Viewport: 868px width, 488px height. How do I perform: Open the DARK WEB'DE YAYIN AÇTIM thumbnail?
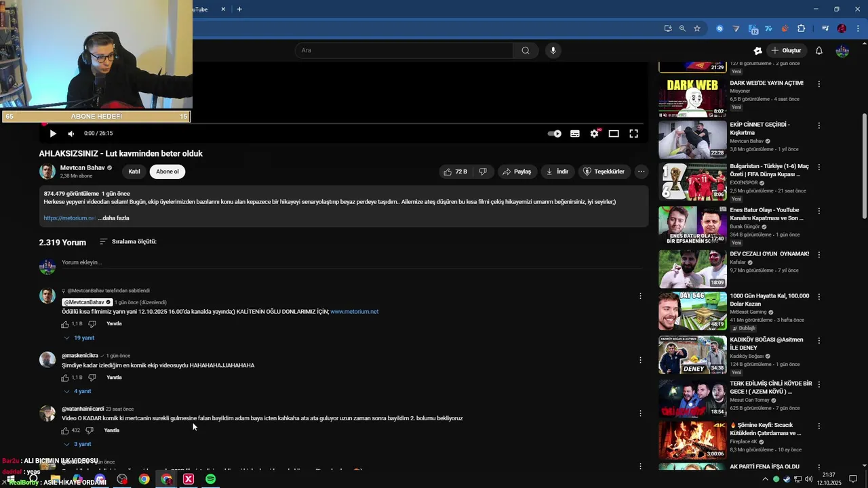692,98
